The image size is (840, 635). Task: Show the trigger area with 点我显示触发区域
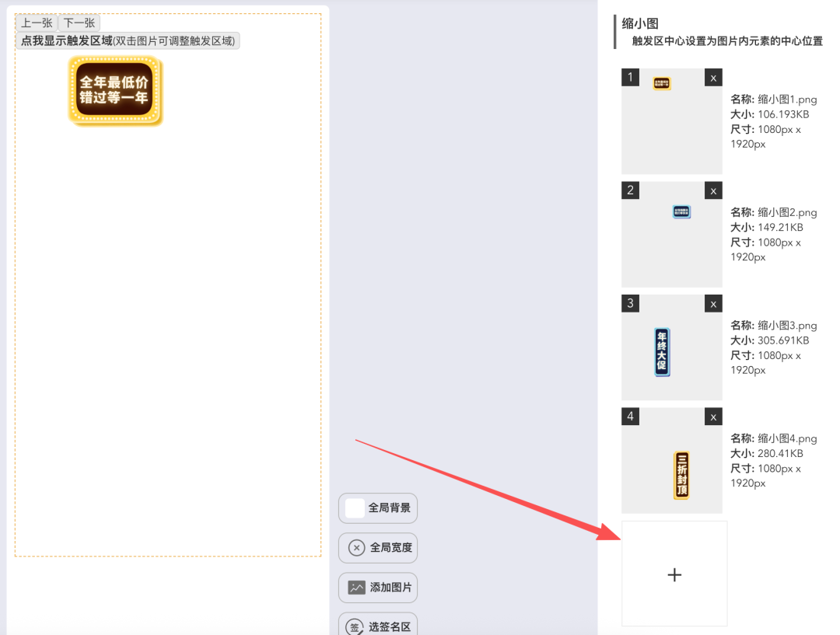click(128, 40)
